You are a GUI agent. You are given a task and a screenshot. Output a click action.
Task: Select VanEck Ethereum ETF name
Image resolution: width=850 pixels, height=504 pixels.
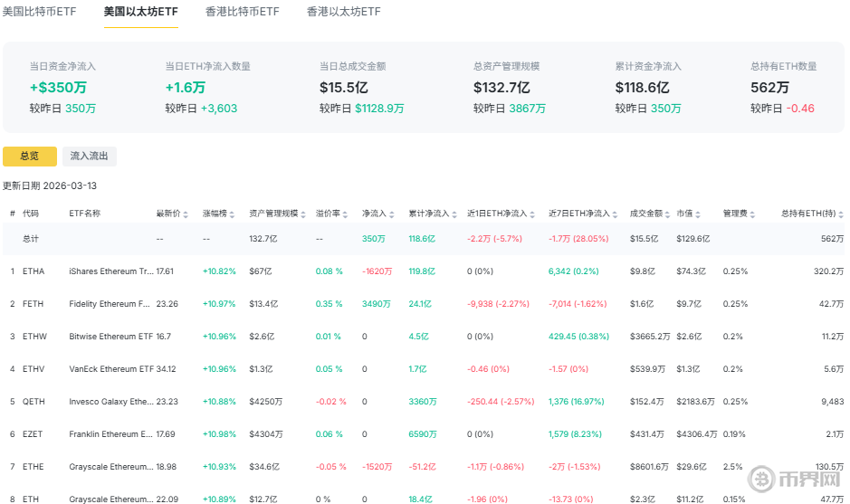111,368
